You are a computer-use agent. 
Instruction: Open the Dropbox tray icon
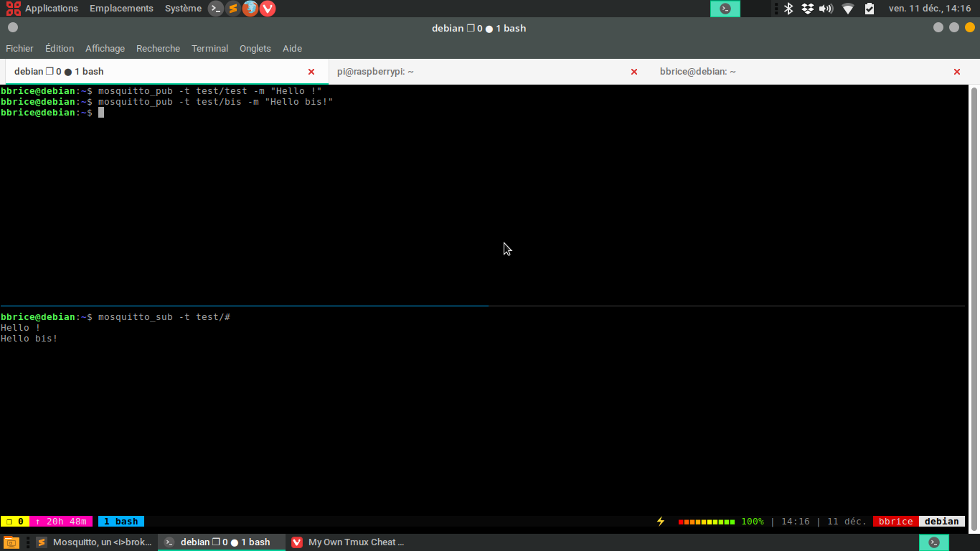click(807, 9)
